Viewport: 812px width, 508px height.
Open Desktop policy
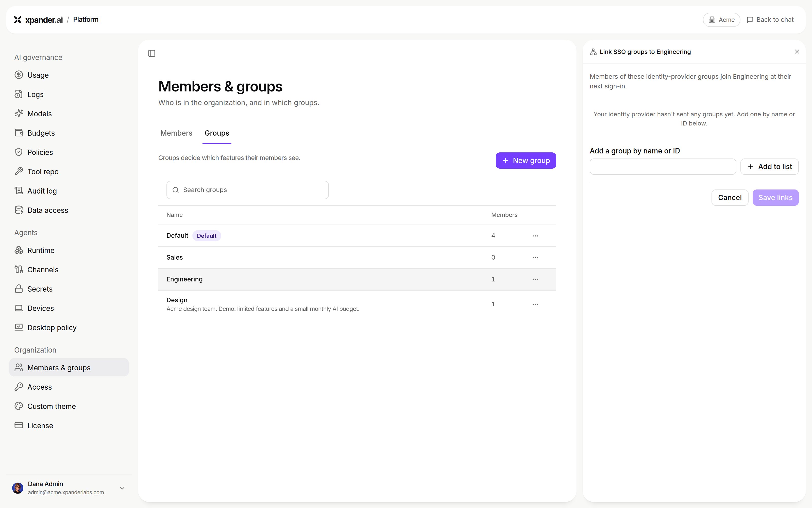69,328
